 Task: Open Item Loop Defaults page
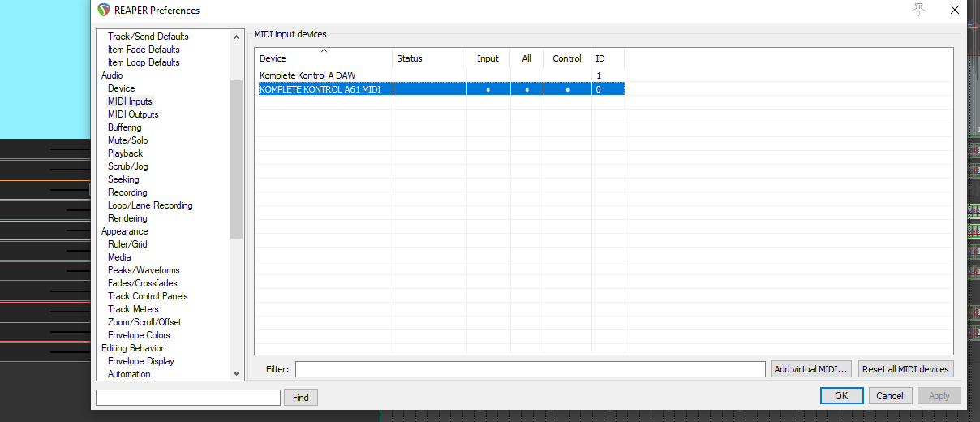144,62
